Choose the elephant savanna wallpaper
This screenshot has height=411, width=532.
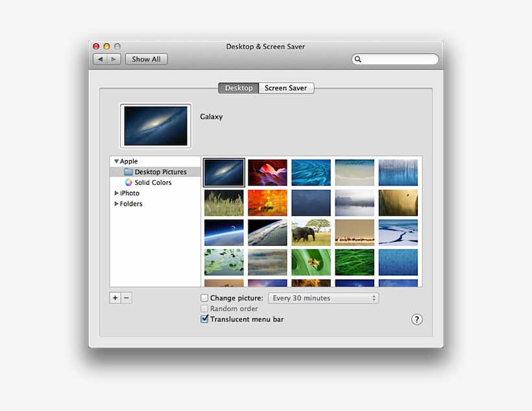click(311, 233)
